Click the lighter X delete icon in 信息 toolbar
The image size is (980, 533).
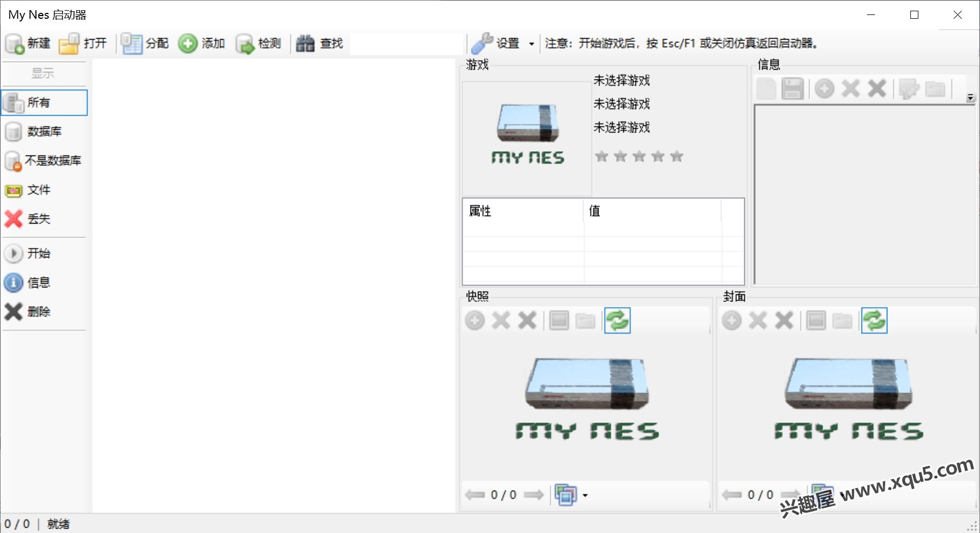851,88
